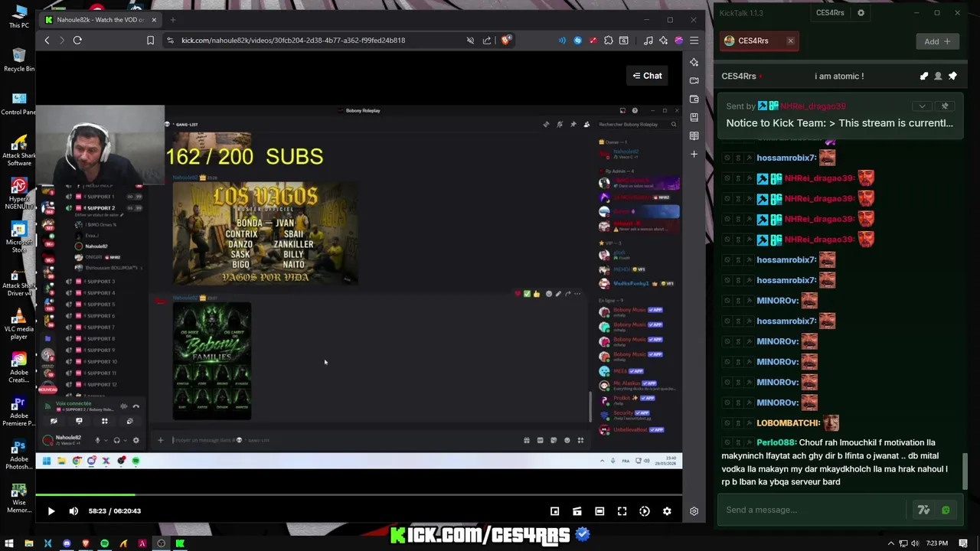Viewport: 980px width, 551px height.
Task: Open the red extension icon in toolbar
Action: [593, 41]
